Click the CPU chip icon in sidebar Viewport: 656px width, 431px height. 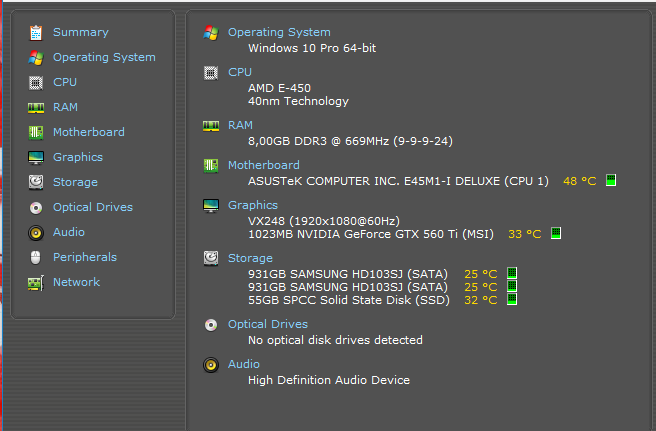click(x=36, y=82)
